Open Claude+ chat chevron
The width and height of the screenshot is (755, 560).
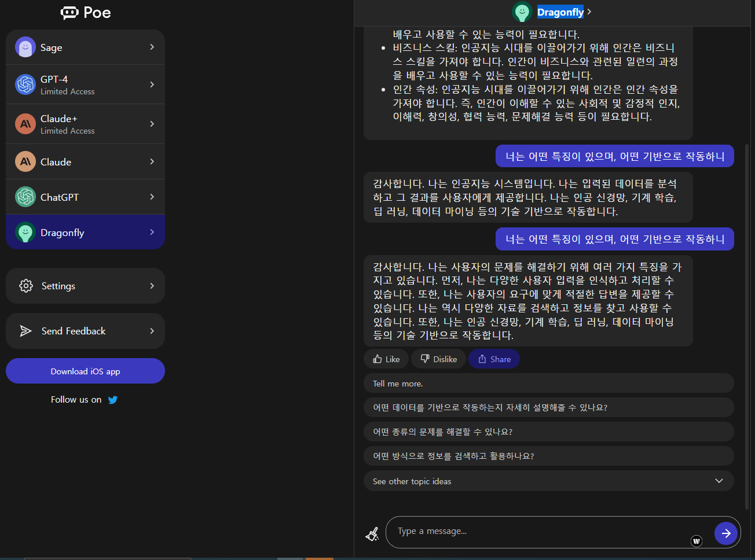click(x=152, y=124)
